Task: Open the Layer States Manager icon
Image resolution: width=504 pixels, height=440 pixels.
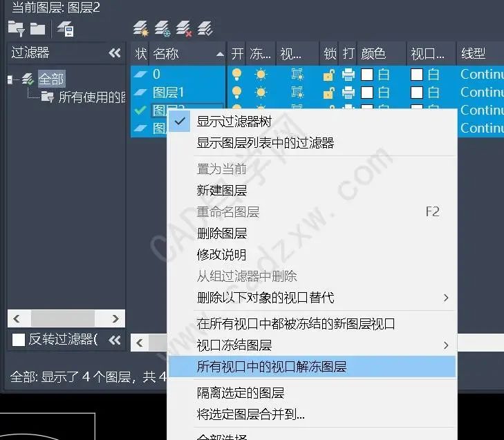Action: pos(66,28)
